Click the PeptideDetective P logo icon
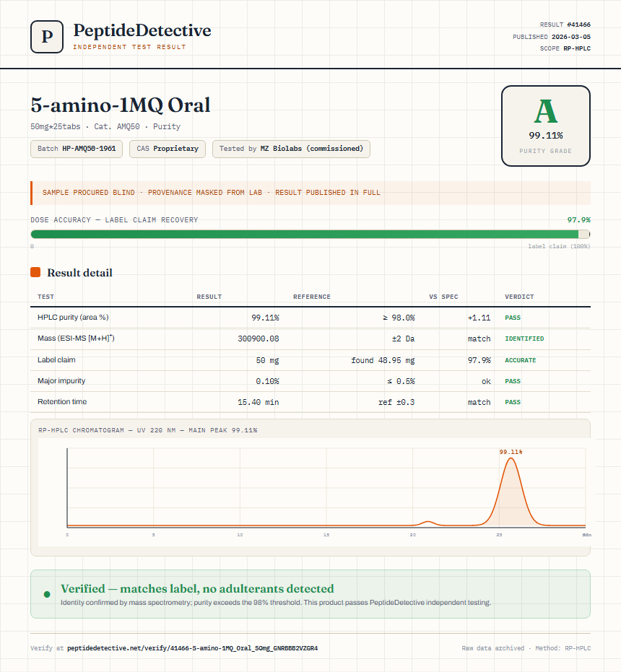Screen dimensions: 621x672 [47, 37]
